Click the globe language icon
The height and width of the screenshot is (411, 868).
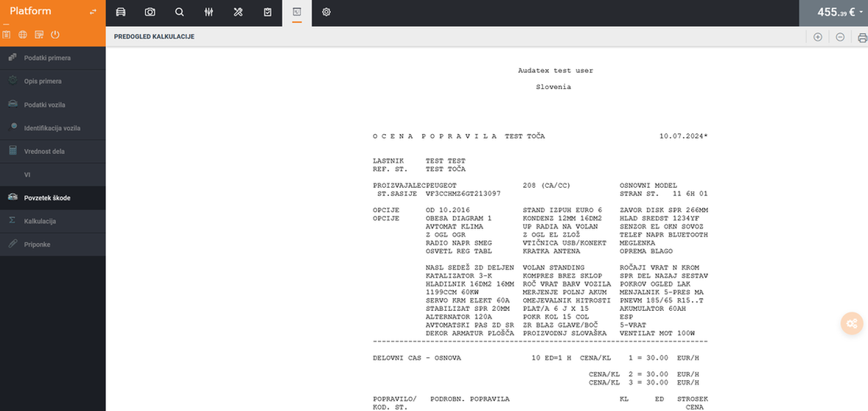pyautogui.click(x=23, y=35)
